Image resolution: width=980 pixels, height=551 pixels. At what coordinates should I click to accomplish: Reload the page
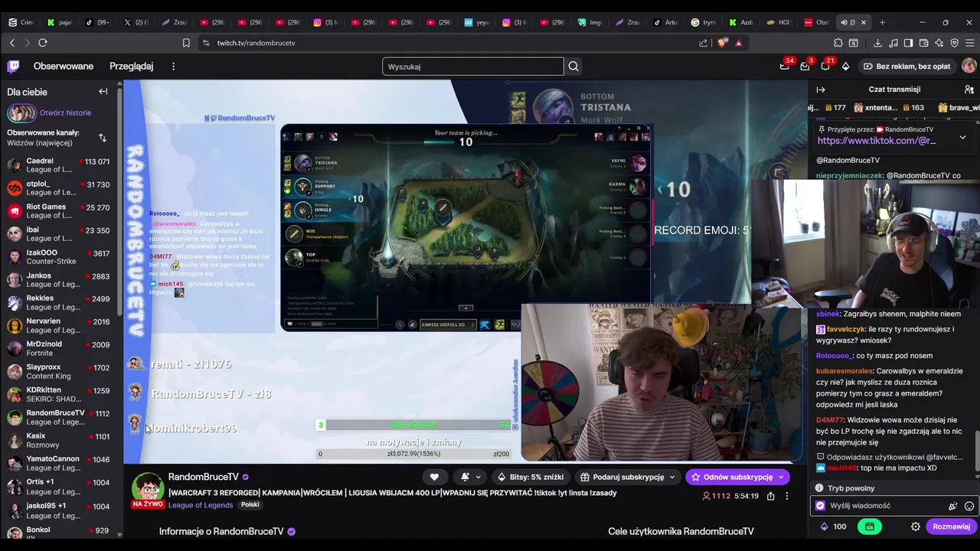click(x=43, y=43)
